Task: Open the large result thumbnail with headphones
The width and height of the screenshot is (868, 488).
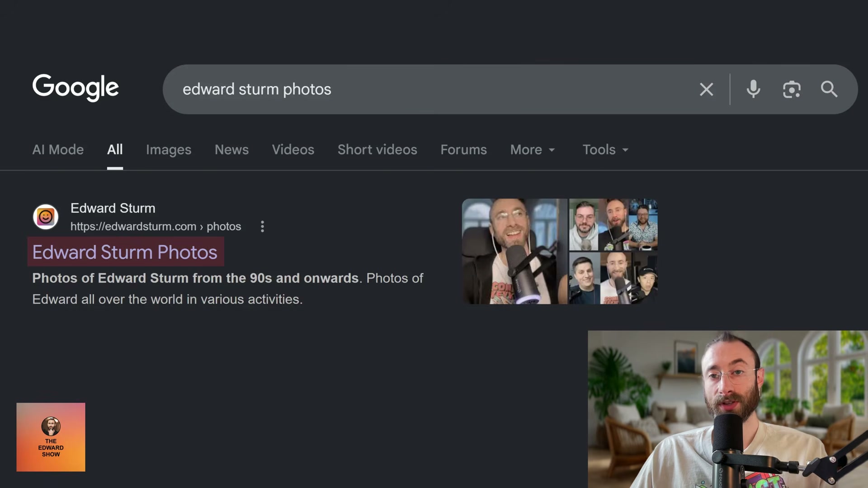Action: coord(514,251)
